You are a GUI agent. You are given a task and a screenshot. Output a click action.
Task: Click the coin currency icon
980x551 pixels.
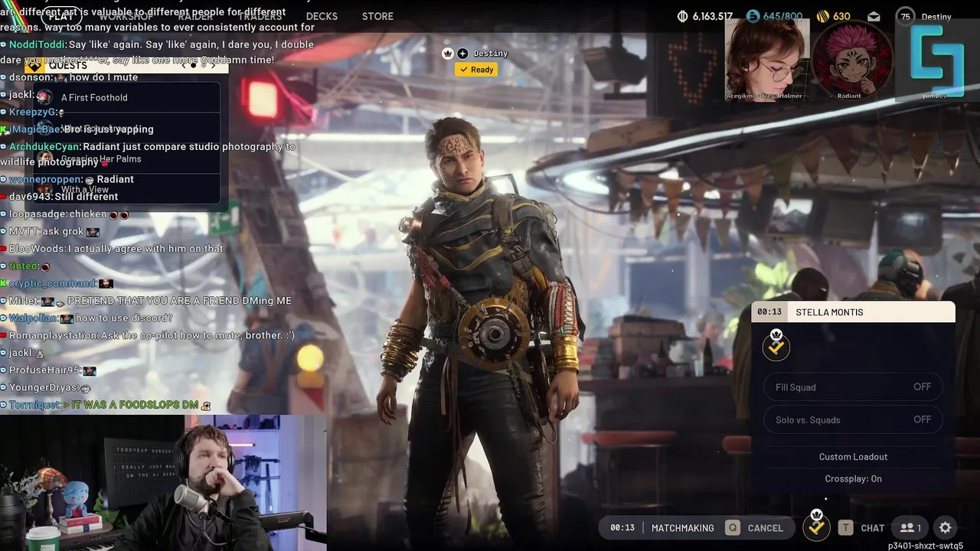pyautogui.click(x=683, y=16)
